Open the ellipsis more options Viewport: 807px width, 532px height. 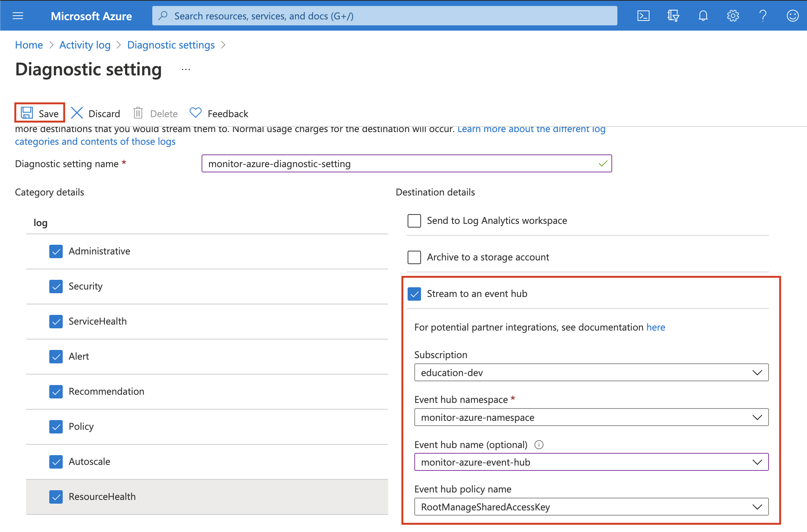pyautogui.click(x=186, y=69)
